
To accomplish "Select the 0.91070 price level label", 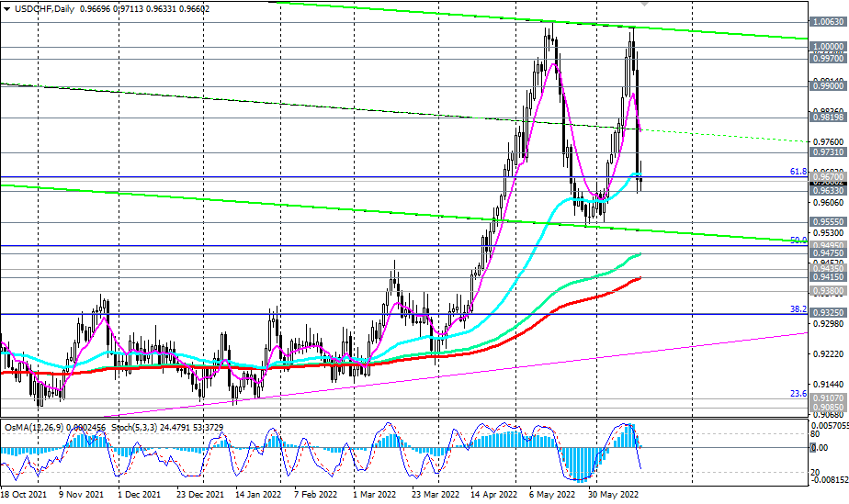I will coord(828,398).
